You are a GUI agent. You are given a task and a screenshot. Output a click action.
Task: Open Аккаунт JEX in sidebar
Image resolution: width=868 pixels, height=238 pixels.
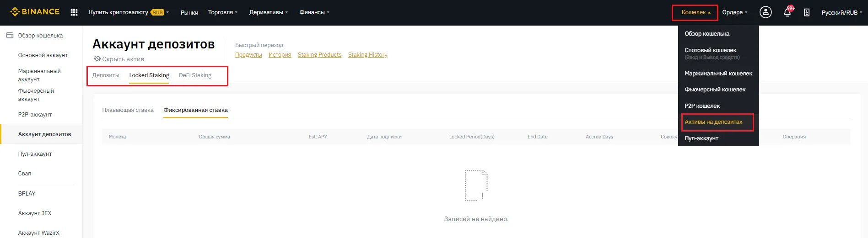coord(35,213)
